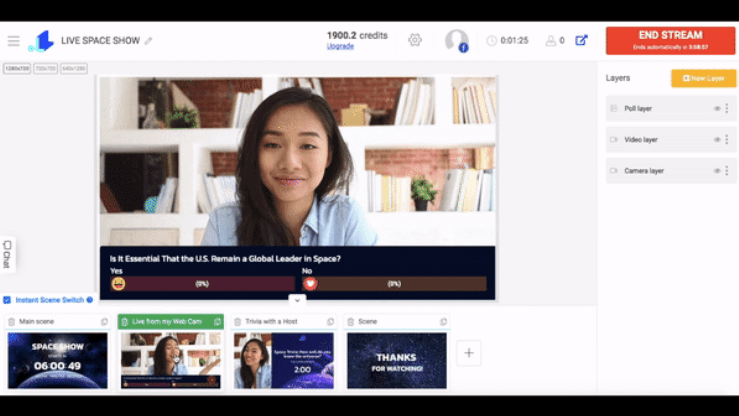This screenshot has height=416, width=739.
Task: Select 640x1280 resolution
Action: click(x=74, y=68)
